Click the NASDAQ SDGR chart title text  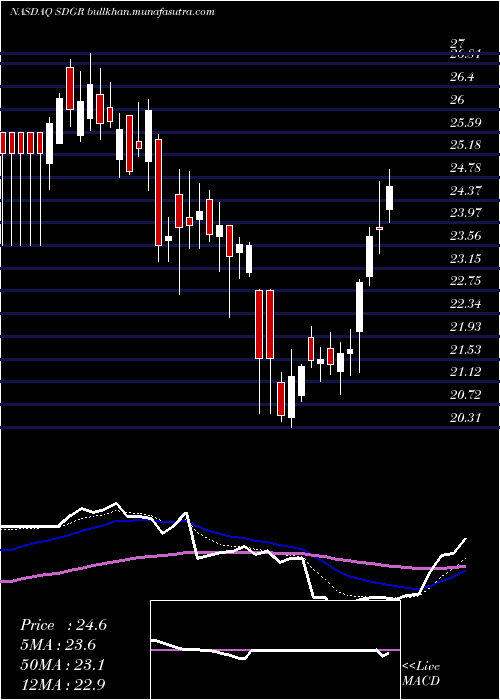[112, 12]
